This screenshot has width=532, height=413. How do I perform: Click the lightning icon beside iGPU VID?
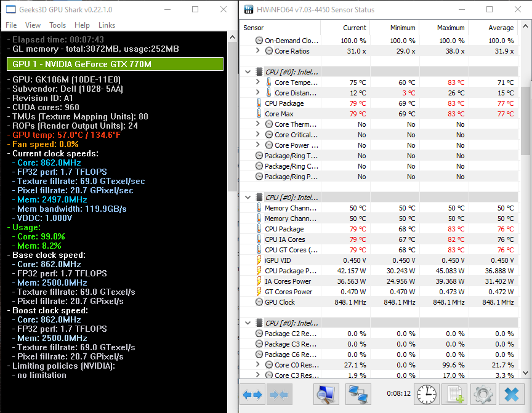pyautogui.click(x=259, y=260)
